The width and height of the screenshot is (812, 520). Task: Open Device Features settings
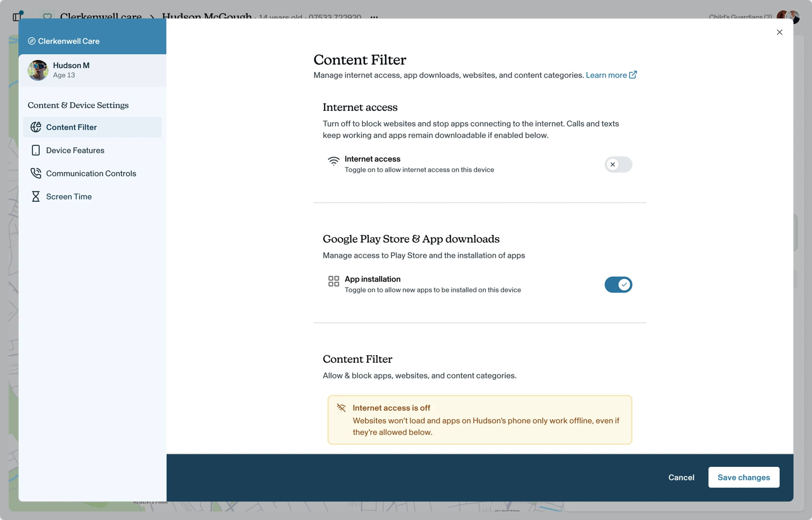tap(92, 150)
